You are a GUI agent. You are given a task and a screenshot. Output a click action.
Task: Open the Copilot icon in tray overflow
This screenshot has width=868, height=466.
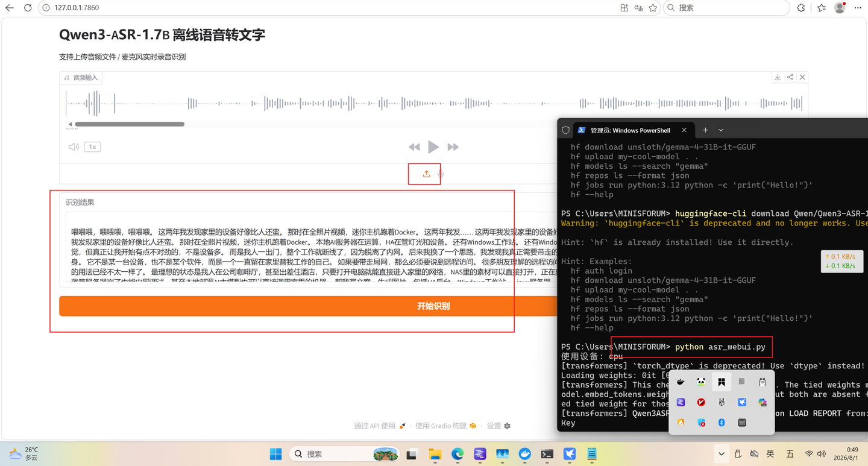point(763,402)
